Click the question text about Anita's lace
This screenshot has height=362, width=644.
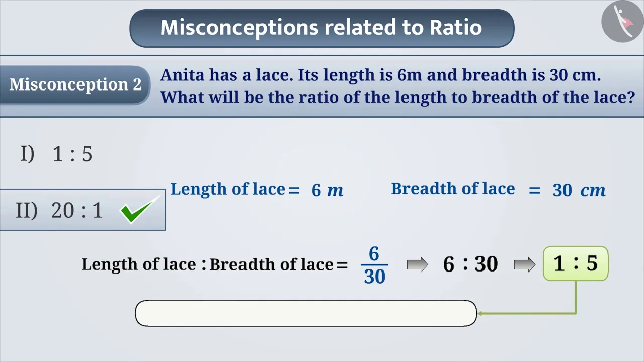pos(397,85)
